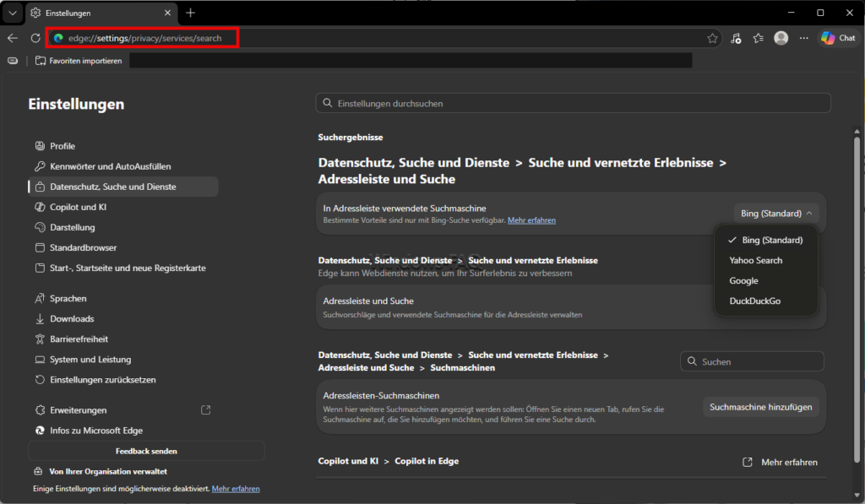
Task: Click the workspaces icon left of favorites bar
Action: (x=13, y=61)
